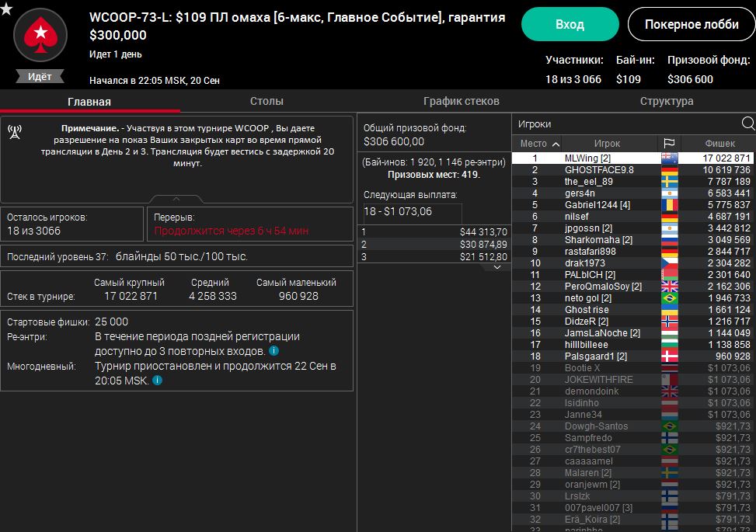This screenshot has height=532, width=756.
Task: Select eliminated player Malaren [2]
Action: 633,473
